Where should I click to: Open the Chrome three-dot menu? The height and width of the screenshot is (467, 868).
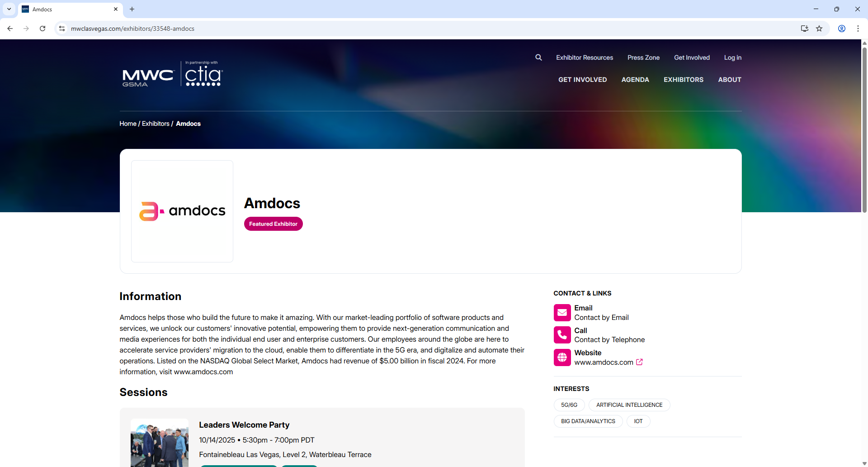click(858, 28)
